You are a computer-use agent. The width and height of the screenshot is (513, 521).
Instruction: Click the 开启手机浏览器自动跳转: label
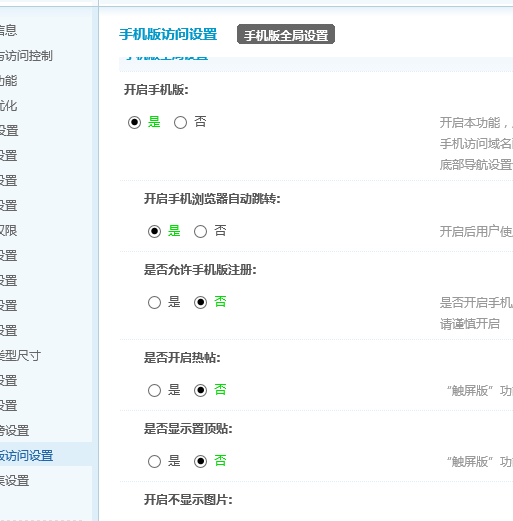[x=212, y=199]
